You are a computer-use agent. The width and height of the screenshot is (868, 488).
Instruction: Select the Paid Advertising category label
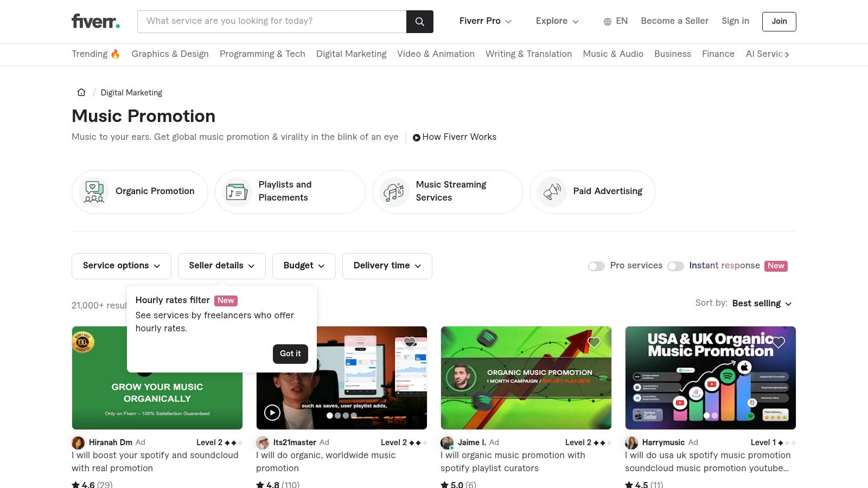[x=608, y=191]
